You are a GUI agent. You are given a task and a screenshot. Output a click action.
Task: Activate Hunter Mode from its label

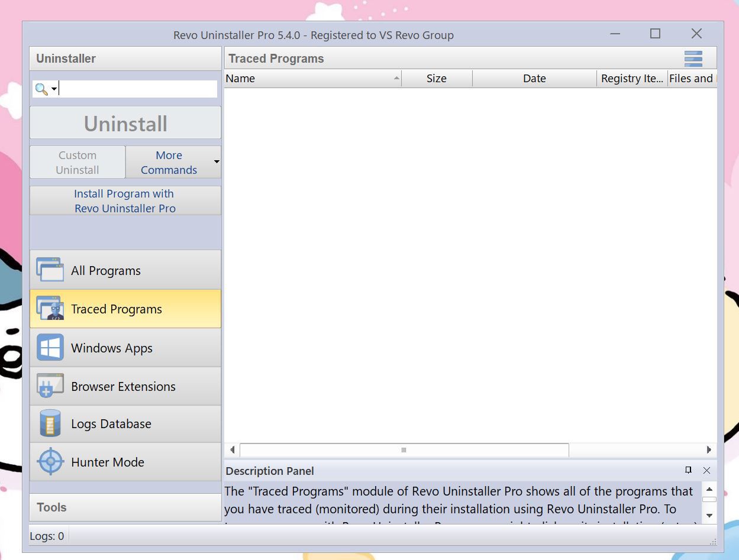[108, 462]
